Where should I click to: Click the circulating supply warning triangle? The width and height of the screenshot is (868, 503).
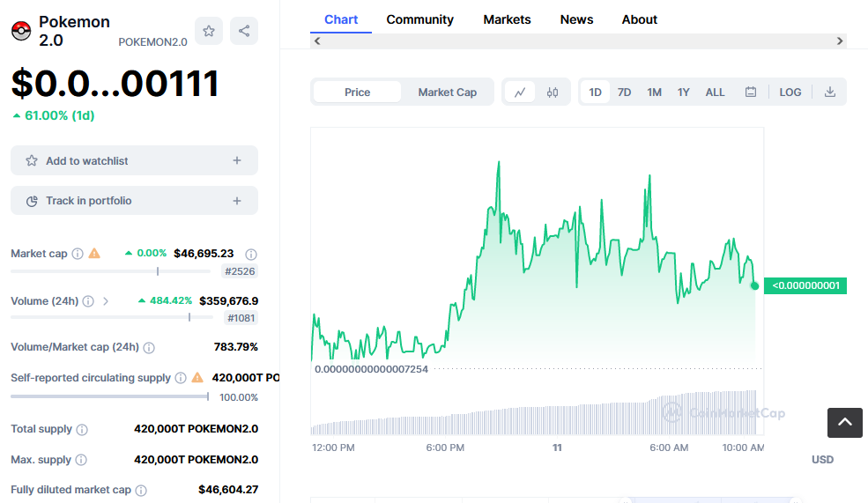tap(197, 377)
